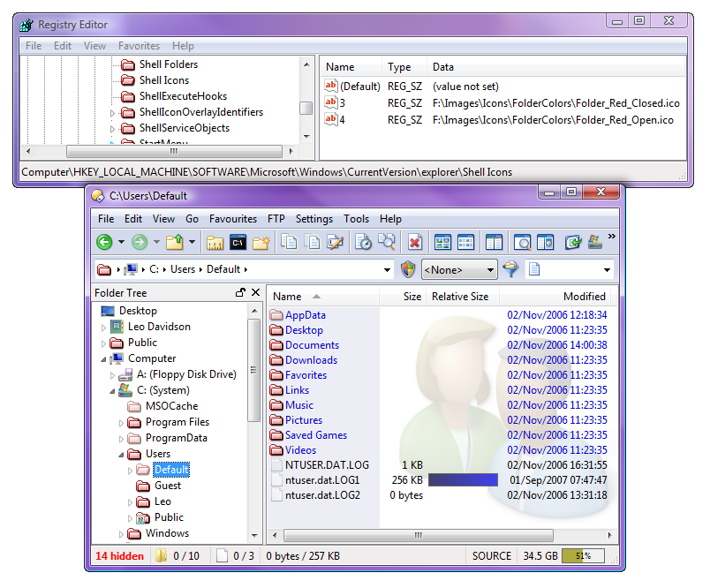This screenshot has width=710, height=588.
Task: Expand ShellIconOverlayIdentifiers key in Registry Editor
Action: 113,113
